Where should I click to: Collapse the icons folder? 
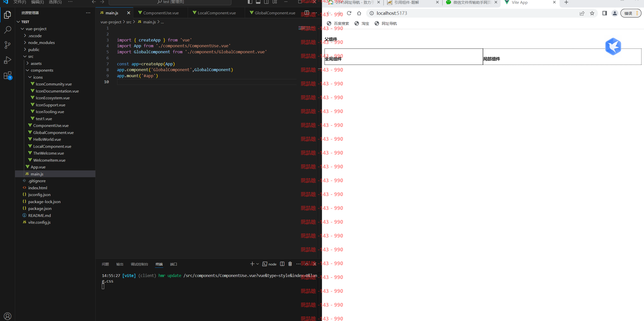tap(55, 77)
